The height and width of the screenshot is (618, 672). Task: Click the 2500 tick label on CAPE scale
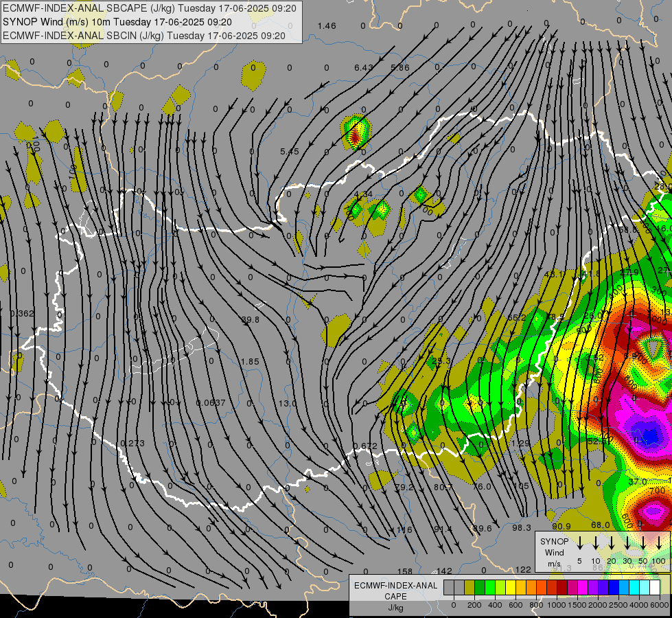tap(618, 605)
